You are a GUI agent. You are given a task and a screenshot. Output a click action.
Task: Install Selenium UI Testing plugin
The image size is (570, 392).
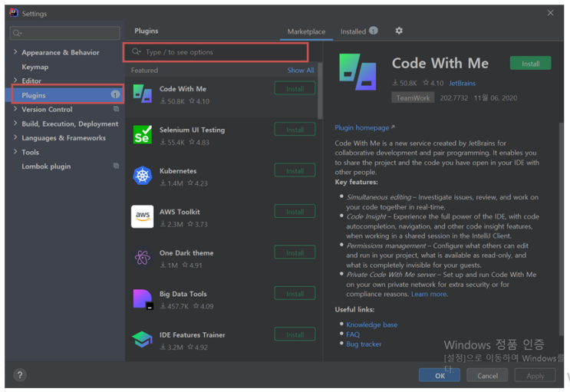coord(295,130)
